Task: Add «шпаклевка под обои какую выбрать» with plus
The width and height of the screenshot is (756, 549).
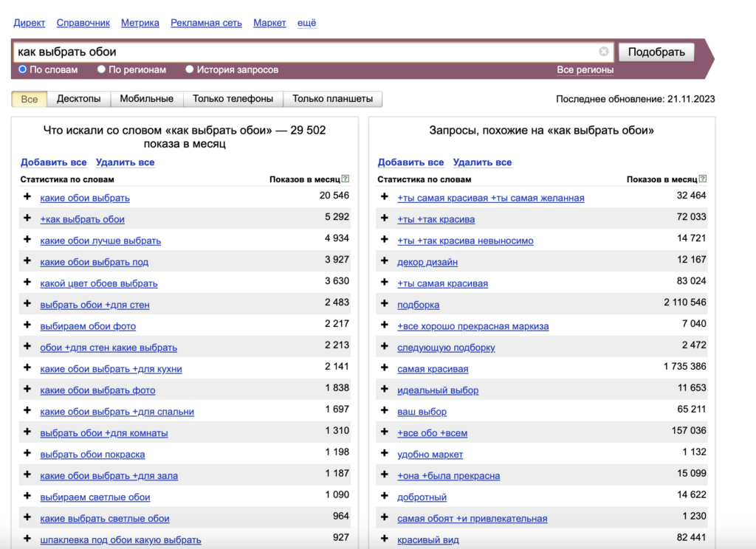Action: [27, 539]
